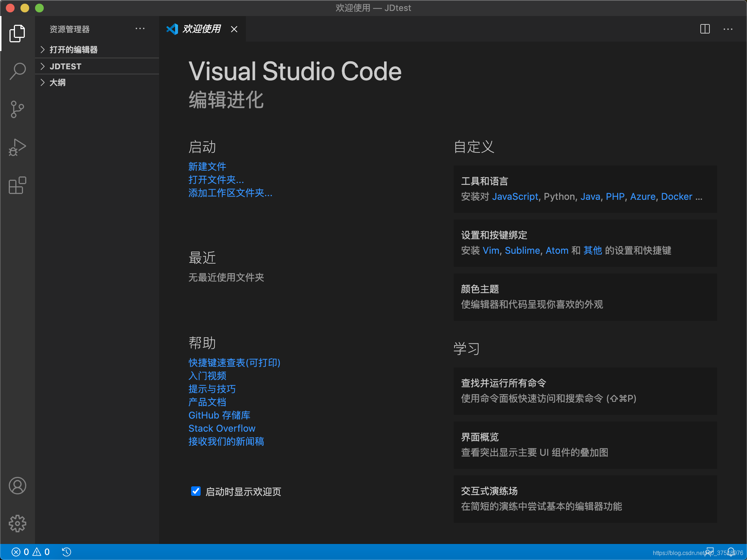Click the timeline history icon in status bar
The height and width of the screenshot is (560, 747).
pyautogui.click(x=66, y=552)
